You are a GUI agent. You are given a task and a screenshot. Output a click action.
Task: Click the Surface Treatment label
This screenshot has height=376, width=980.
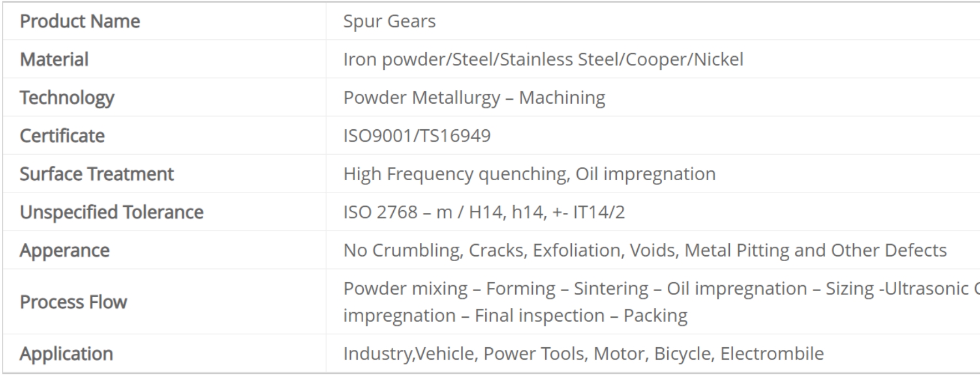point(97,174)
